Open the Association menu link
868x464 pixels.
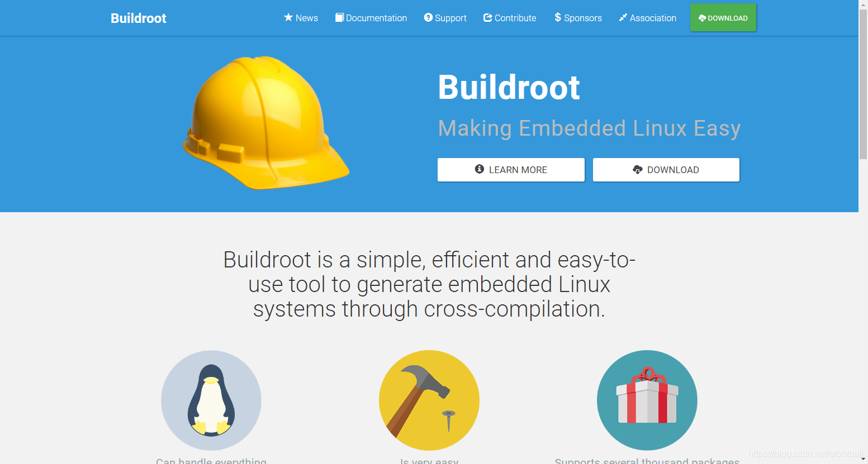coord(648,18)
